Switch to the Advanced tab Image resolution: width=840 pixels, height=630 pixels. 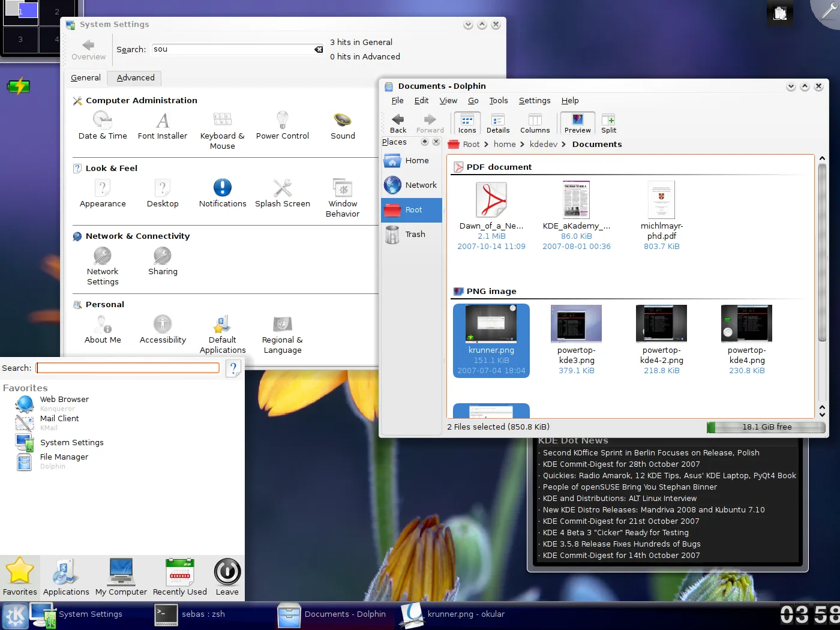click(136, 78)
